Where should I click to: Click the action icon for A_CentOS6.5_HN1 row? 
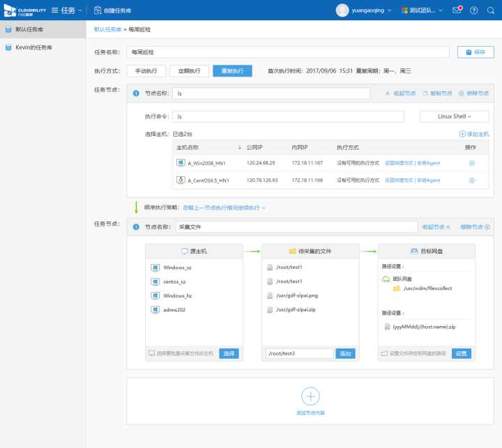coord(471,180)
